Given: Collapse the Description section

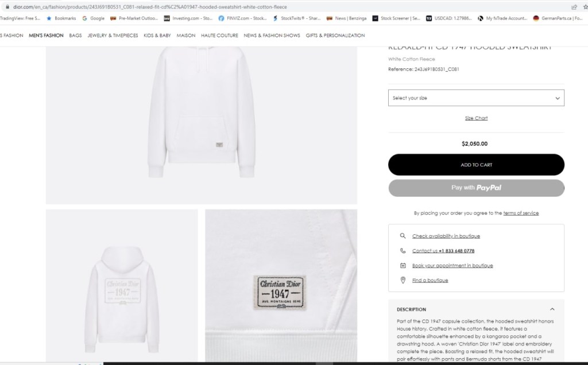Looking at the screenshot, I should [552, 309].
